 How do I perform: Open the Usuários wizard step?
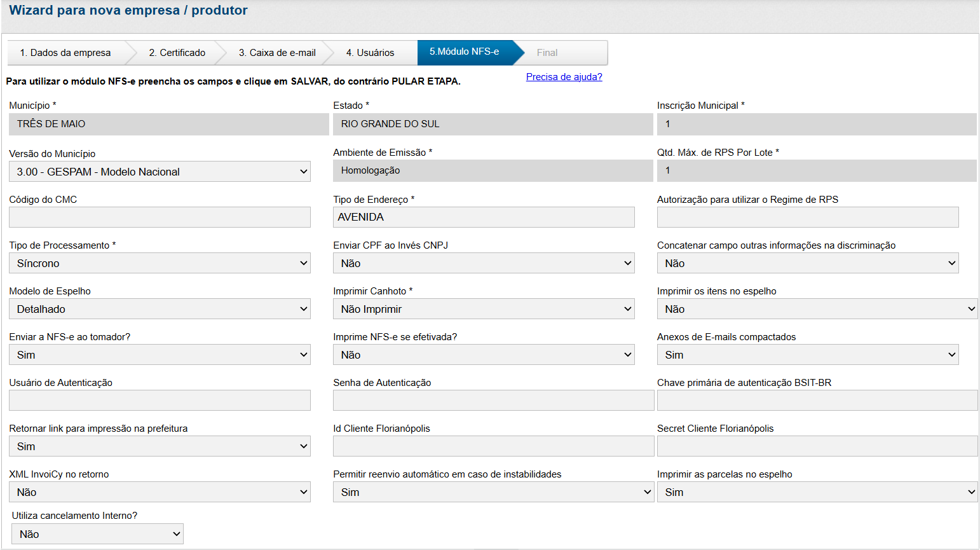[370, 53]
